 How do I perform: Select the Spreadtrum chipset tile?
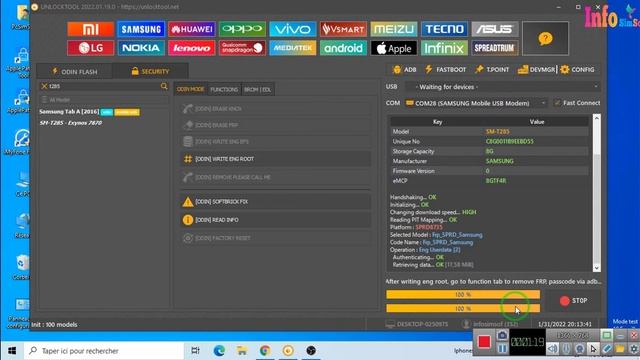495,48
